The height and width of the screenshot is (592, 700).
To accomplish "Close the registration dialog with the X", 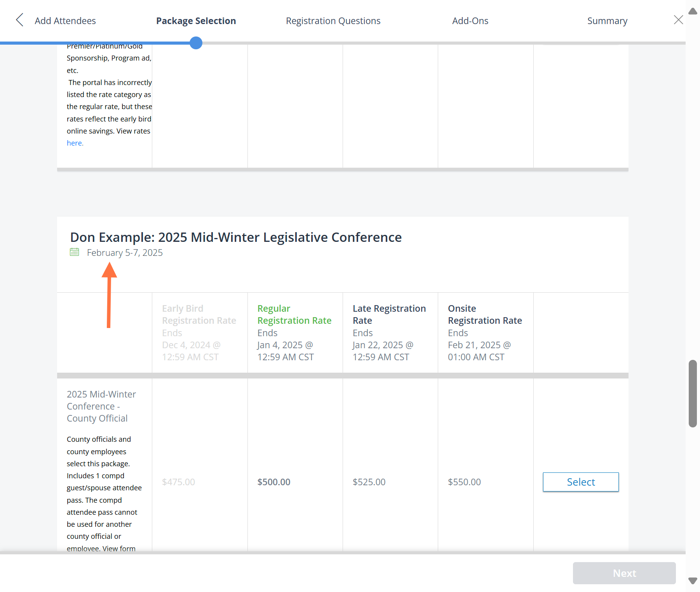I will [678, 20].
